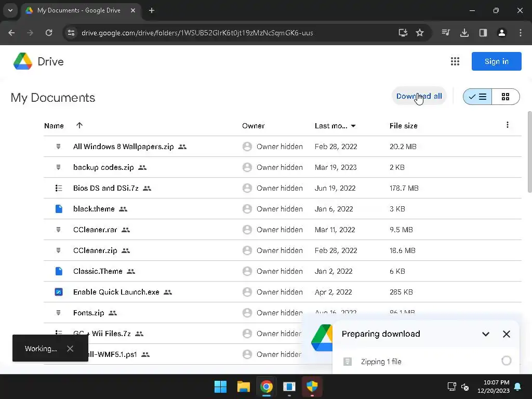Select My Documents - Google Drive tab
This screenshot has width=532, height=399.
[79, 10]
